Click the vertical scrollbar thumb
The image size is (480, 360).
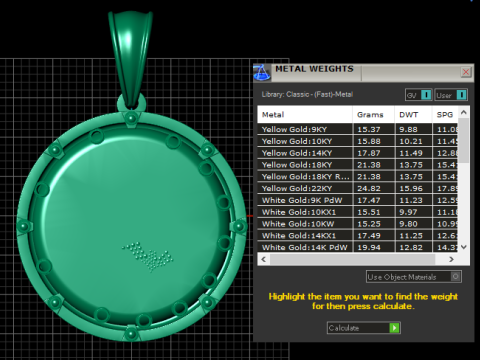tap(464, 141)
